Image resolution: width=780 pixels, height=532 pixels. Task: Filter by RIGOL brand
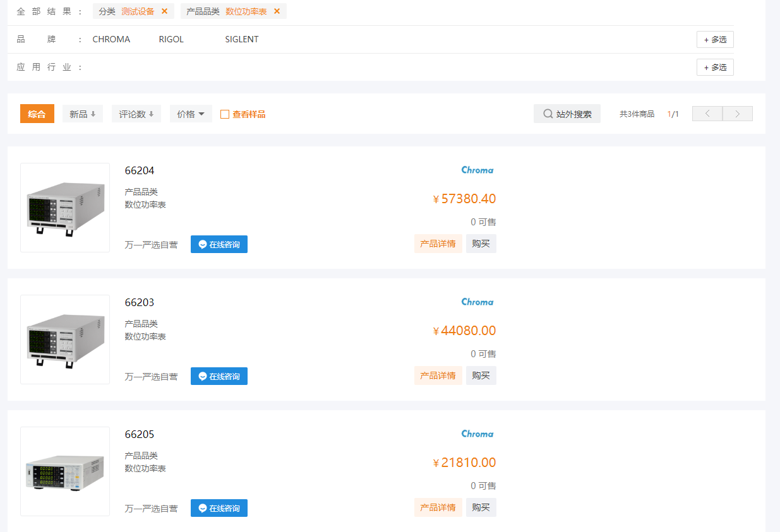click(x=171, y=39)
